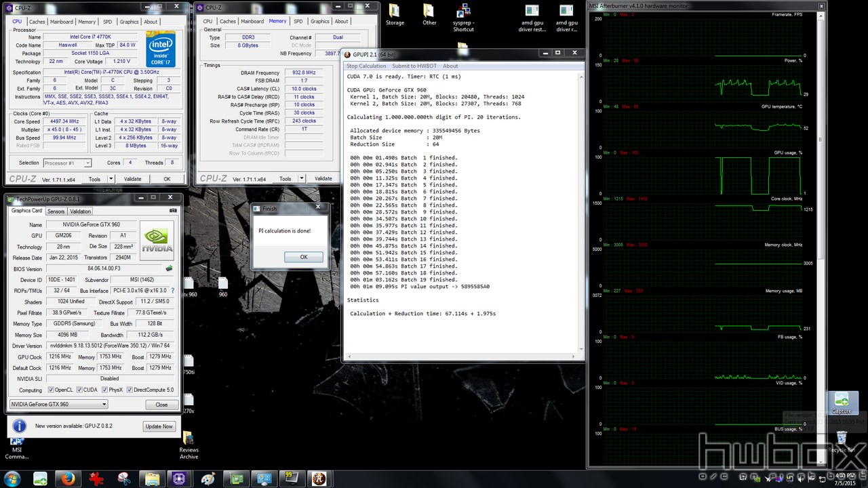The image size is (868, 488).
Task: Expand the Tools dropdown arrow in the CPU-Z Memory window
Action: 300,179
